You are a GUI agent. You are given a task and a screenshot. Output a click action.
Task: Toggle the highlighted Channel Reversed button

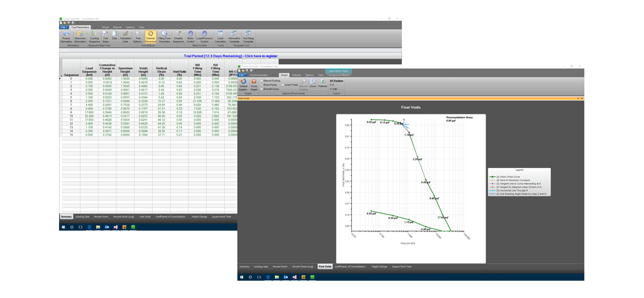(151, 36)
